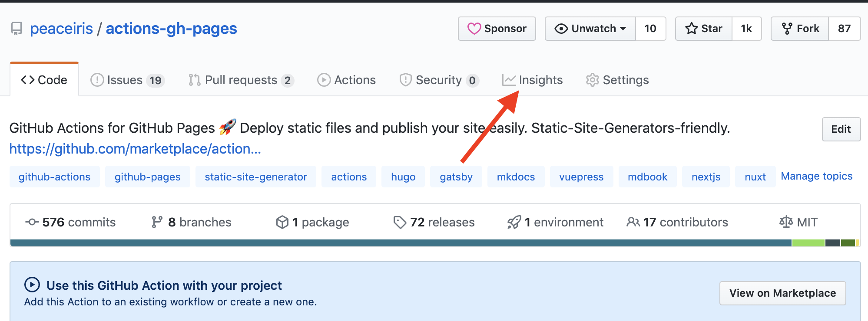Image resolution: width=868 pixels, height=321 pixels.
Task: Click the fork icon to fork repository
Action: click(x=787, y=29)
